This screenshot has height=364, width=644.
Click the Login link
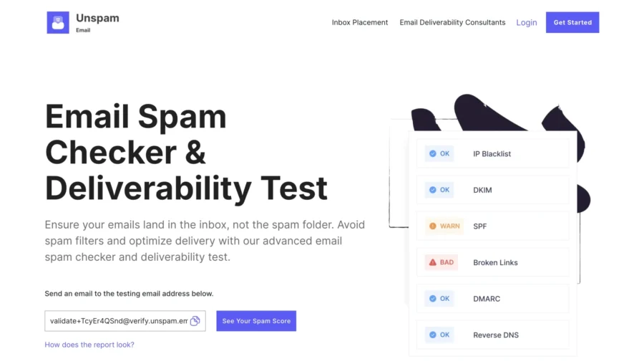527,22
